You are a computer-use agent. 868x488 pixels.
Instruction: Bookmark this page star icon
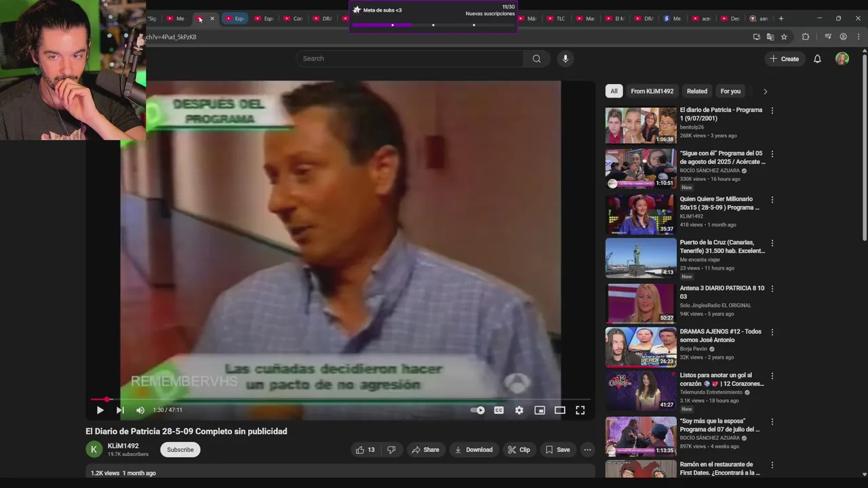coord(784,37)
